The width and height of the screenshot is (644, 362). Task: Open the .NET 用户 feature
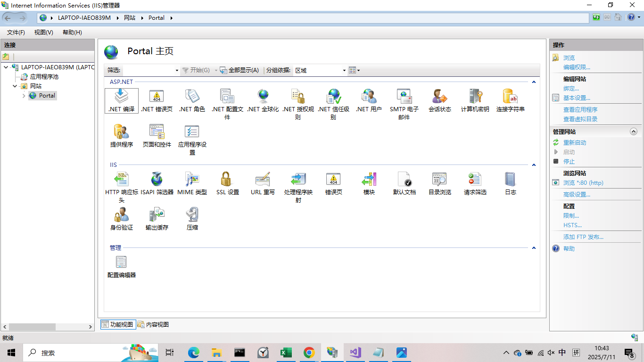pos(369,100)
